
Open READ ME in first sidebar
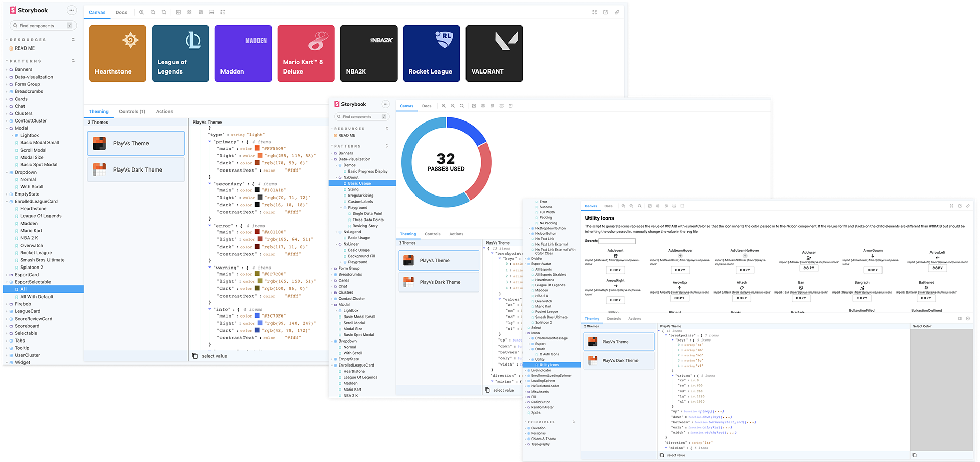24,48
